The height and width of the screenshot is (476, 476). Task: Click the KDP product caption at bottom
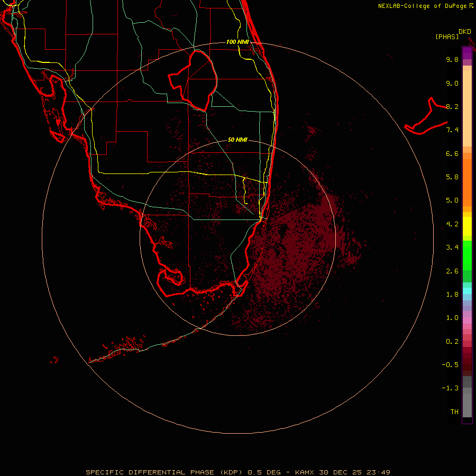tap(237, 472)
